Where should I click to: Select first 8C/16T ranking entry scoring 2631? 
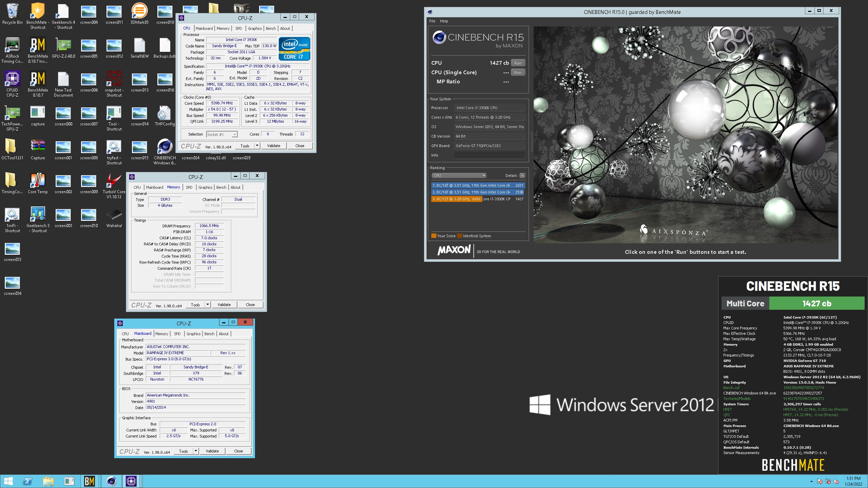pos(478,185)
